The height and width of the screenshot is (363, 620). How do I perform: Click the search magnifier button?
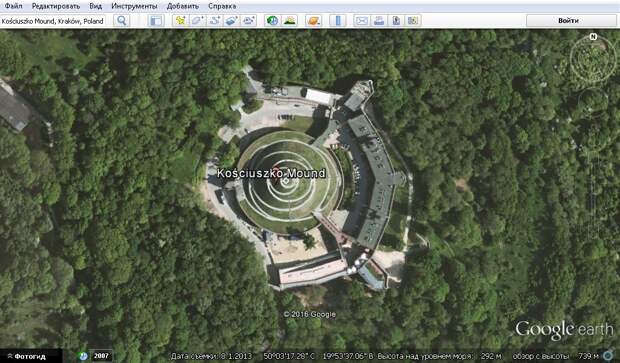coord(122,21)
